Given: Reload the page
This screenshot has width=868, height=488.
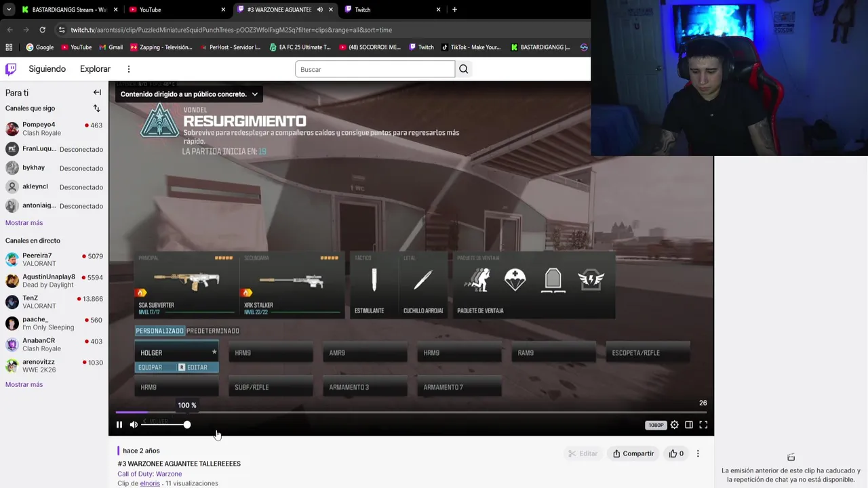Looking at the screenshot, I should pyautogui.click(x=42, y=30).
